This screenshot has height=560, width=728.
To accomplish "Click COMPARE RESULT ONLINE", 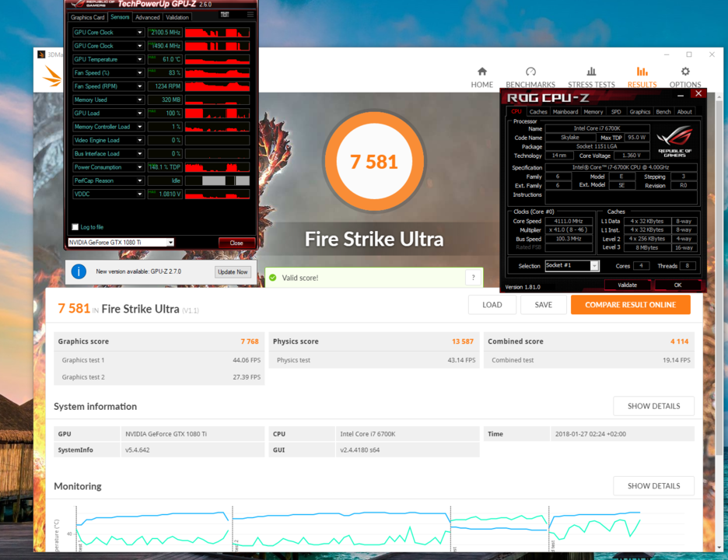I will 630,305.
